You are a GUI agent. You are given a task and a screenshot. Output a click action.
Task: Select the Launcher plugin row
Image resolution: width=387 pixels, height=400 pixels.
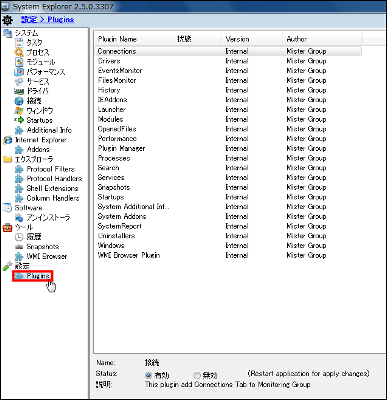(x=228, y=109)
